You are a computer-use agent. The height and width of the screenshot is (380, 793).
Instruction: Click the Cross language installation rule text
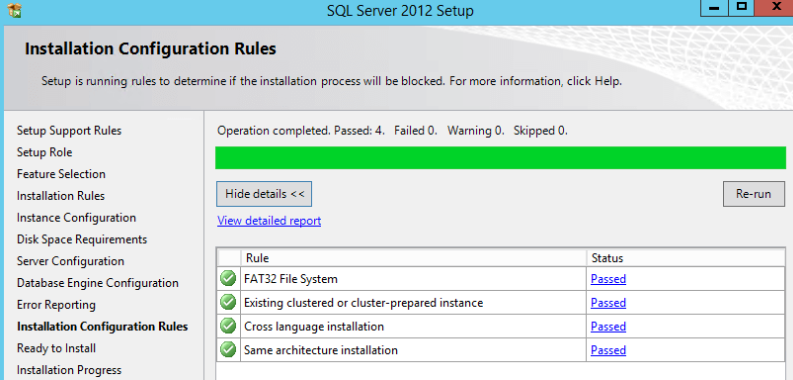pyautogui.click(x=314, y=326)
